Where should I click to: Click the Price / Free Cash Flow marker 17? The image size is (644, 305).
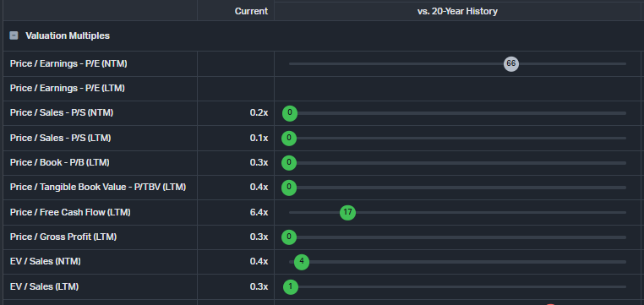(x=347, y=213)
